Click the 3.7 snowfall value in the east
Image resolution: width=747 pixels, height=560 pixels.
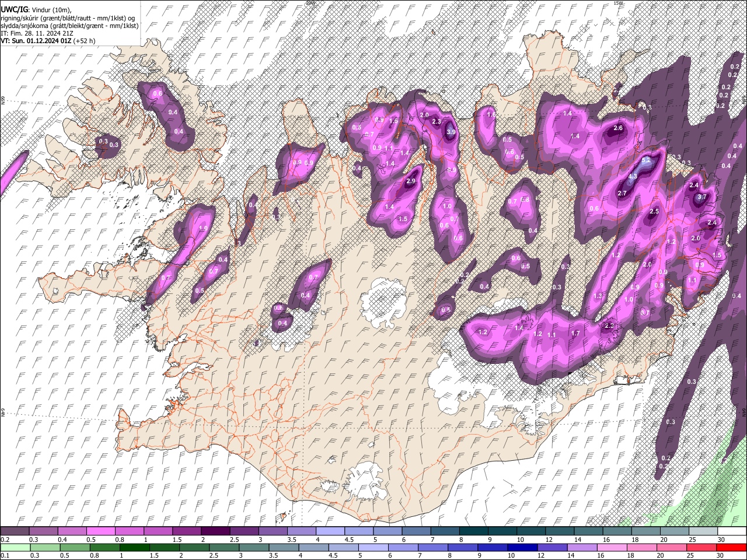702,197
